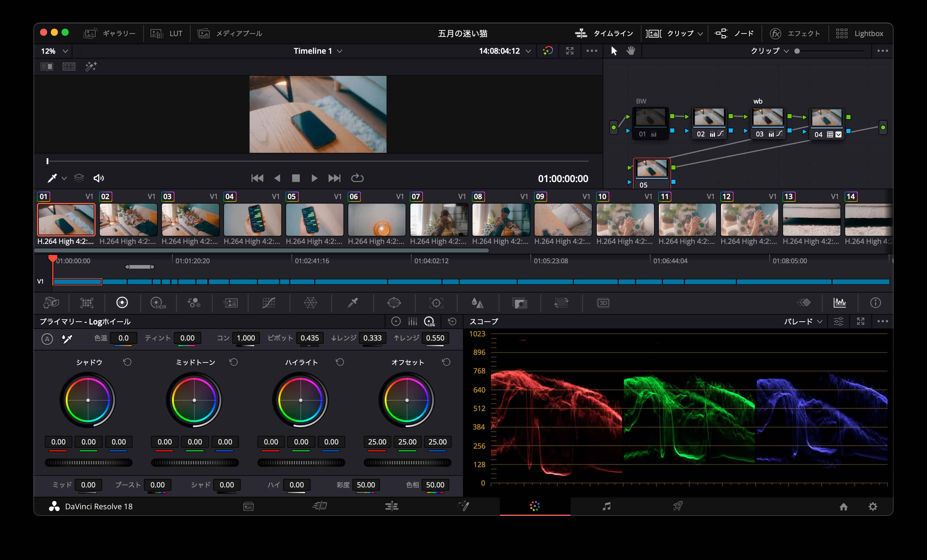
Task: Select clip 06 thumbnail in timeline
Action: click(x=377, y=220)
